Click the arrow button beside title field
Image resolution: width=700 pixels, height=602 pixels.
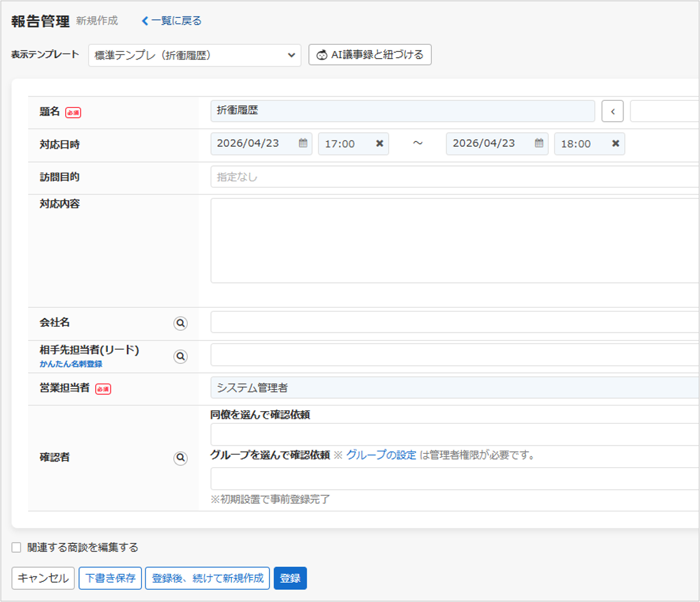(x=612, y=111)
